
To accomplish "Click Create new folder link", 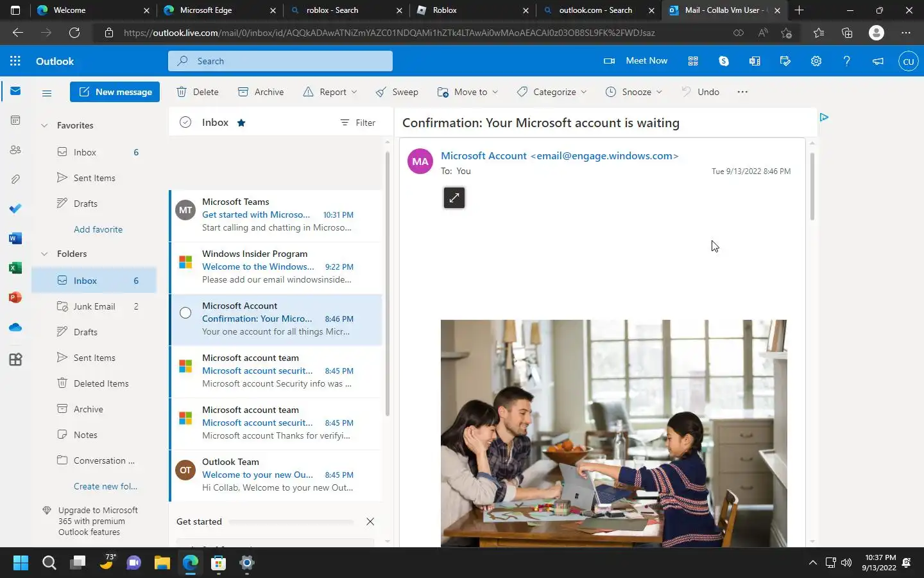I will tap(105, 486).
